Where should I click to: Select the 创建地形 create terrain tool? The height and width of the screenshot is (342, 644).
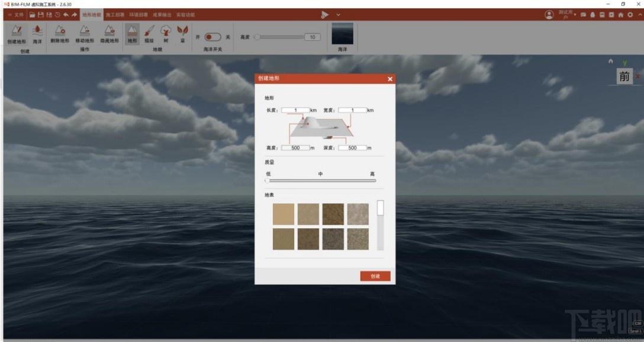point(17,34)
